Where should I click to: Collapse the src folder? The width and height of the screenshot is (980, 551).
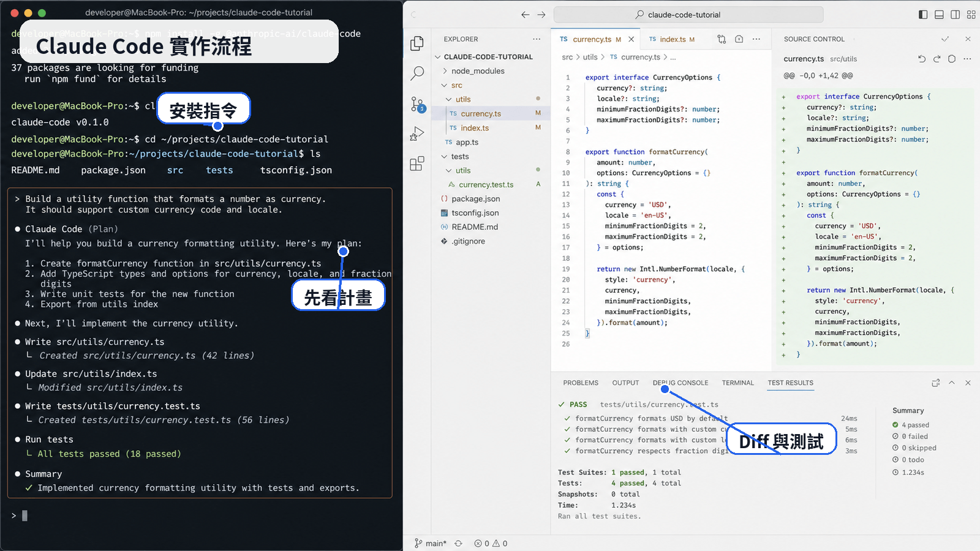(445, 85)
